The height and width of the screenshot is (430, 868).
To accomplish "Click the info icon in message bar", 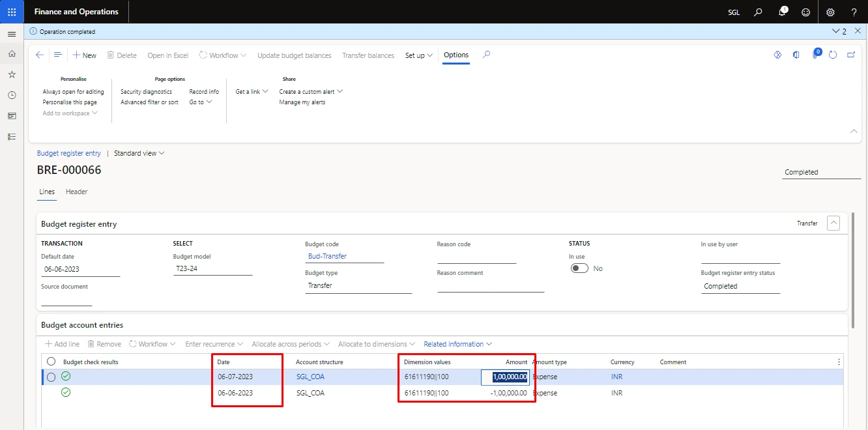I will (x=33, y=31).
